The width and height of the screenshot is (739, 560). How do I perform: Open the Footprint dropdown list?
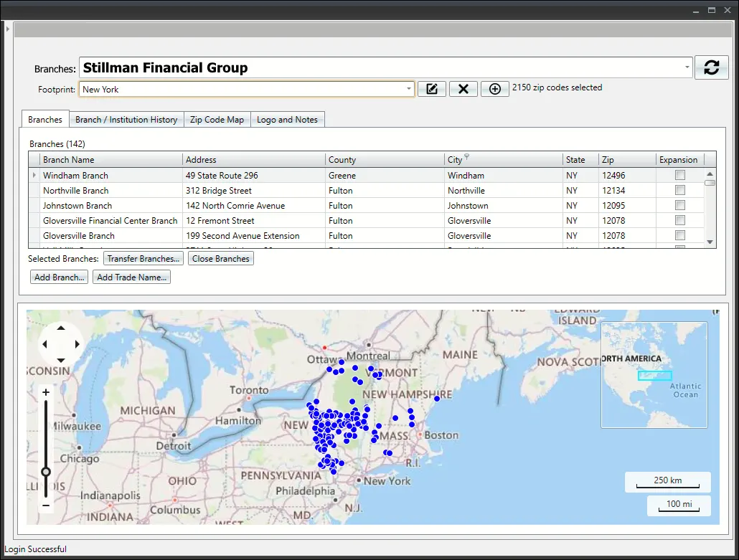409,89
